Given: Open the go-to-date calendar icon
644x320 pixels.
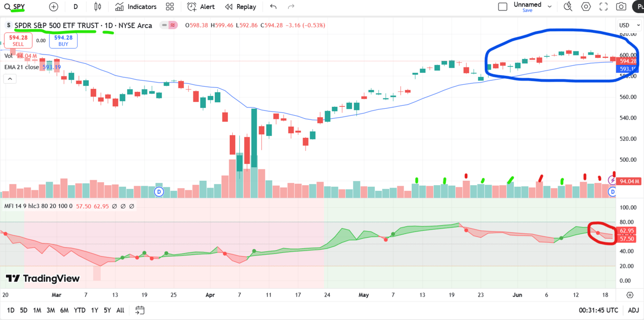Looking at the screenshot, I should (140, 310).
